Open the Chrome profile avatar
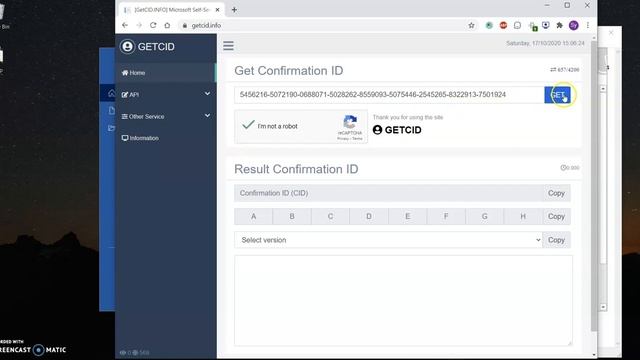Viewport: 640px width, 360px height. coord(573,25)
